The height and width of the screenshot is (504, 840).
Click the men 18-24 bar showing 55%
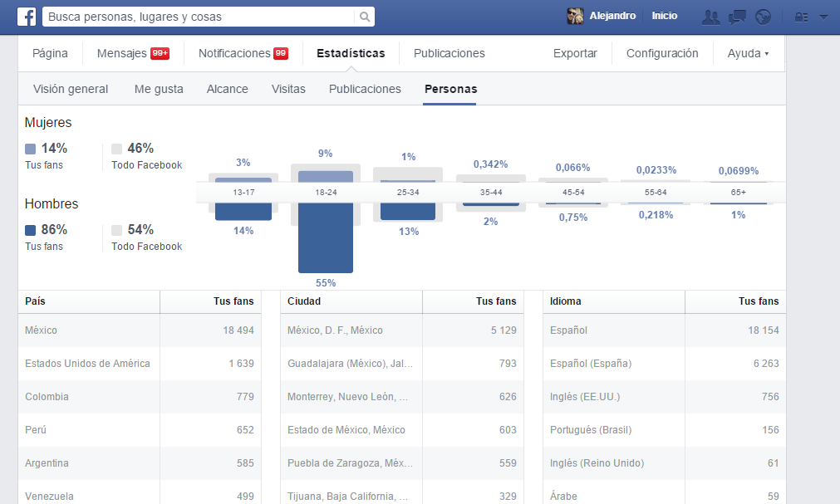[326, 237]
